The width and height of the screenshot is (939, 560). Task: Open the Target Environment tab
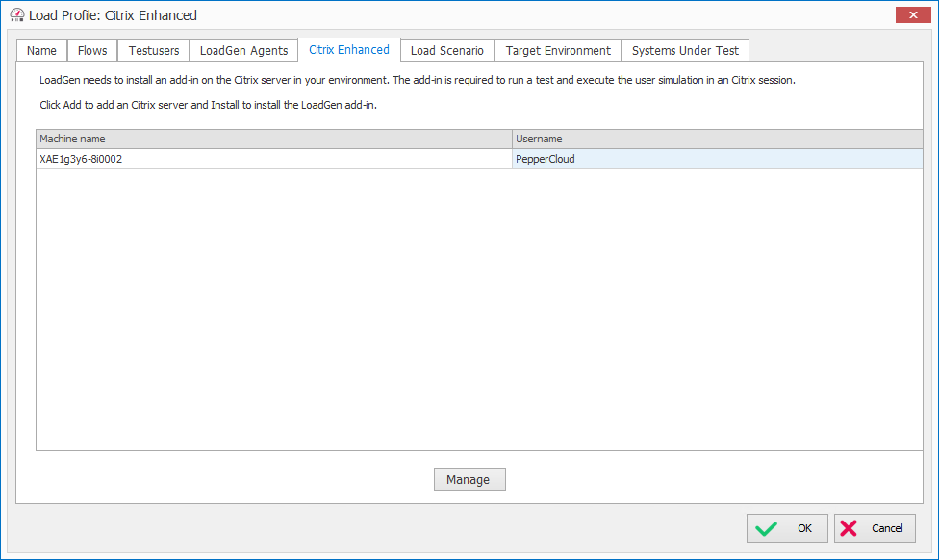tap(558, 51)
